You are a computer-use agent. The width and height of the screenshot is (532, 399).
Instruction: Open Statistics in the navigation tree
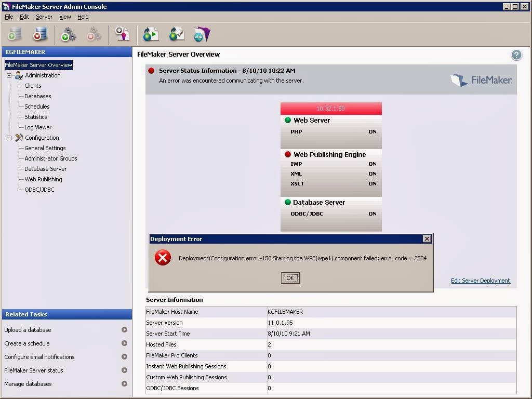pyautogui.click(x=36, y=117)
